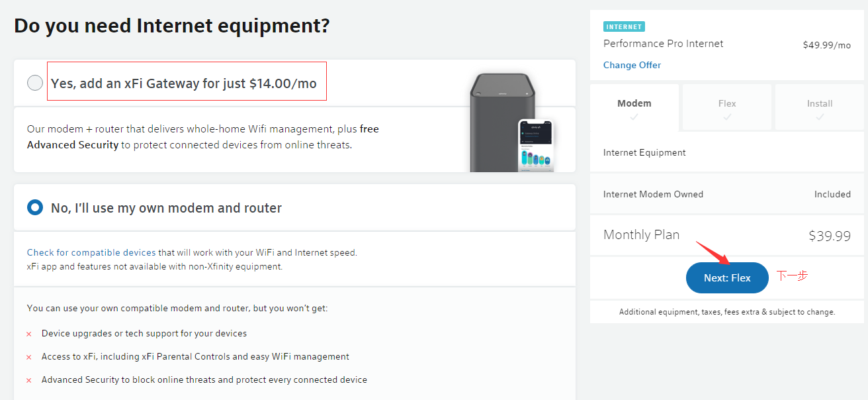The image size is (868, 400).
Task: Switch to the Install tab
Action: pyautogui.click(x=819, y=104)
